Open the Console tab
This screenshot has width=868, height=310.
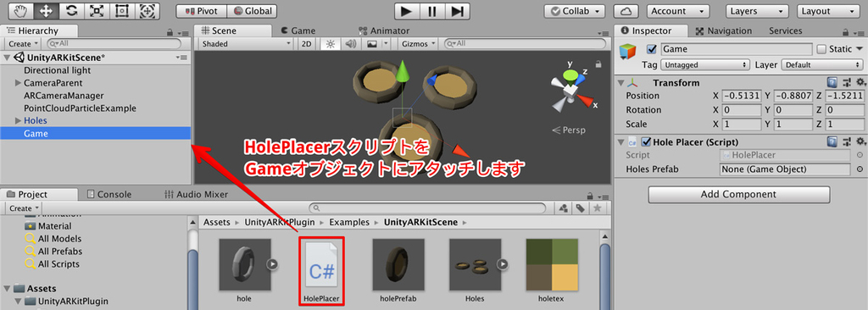pos(109,194)
